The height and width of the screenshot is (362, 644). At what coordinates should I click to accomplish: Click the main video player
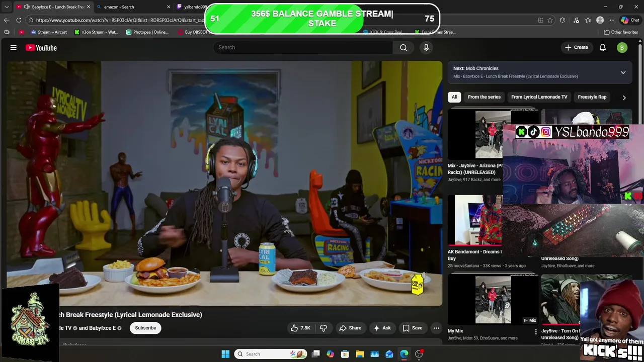(x=224, y=184)
